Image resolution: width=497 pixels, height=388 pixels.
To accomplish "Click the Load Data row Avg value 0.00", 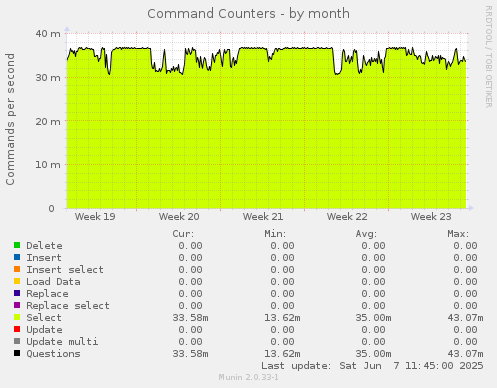I will pos(373,282).
